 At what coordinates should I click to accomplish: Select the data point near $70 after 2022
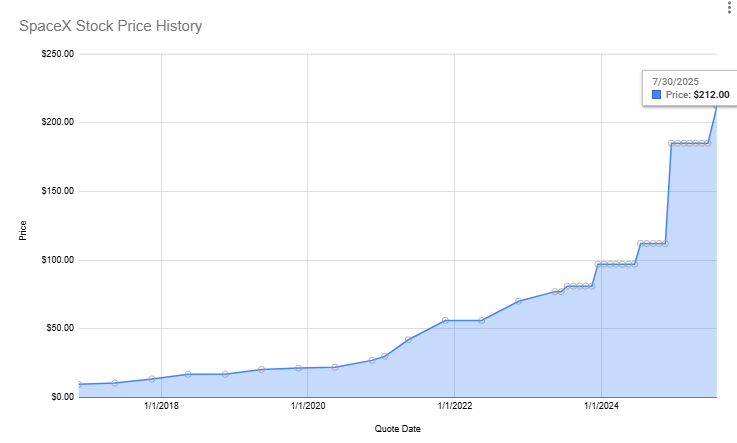pos(518,301)
